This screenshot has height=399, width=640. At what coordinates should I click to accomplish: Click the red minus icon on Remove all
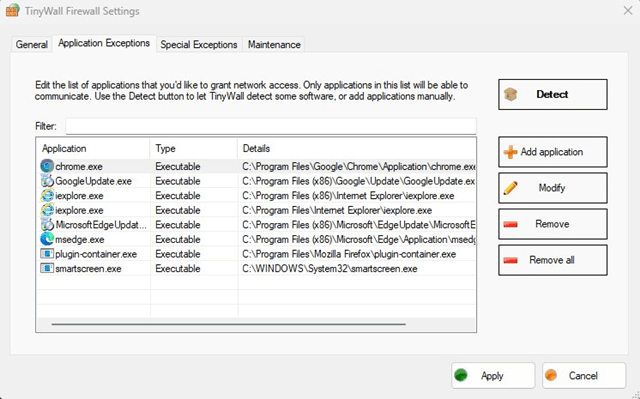coord(510,260)
